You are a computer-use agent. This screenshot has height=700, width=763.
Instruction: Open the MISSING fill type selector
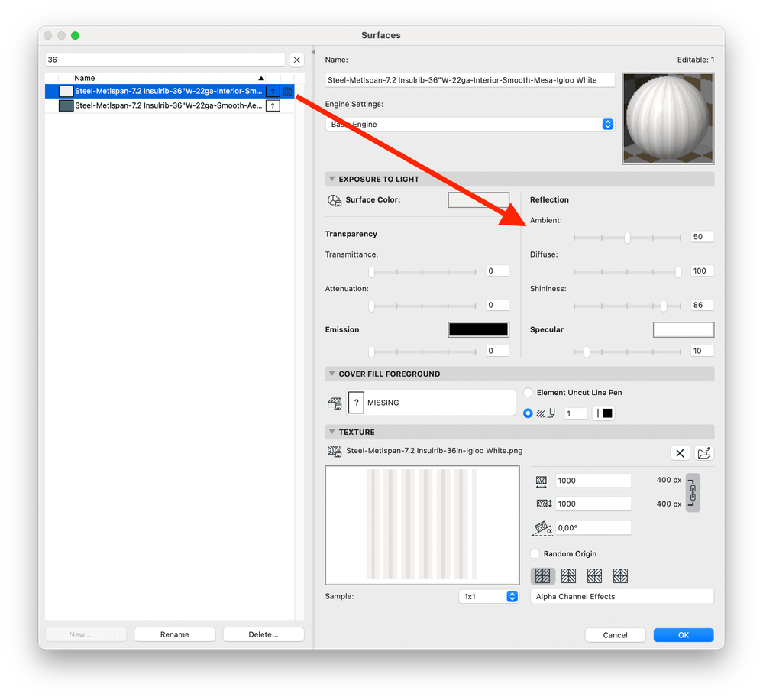pos(431,403)
